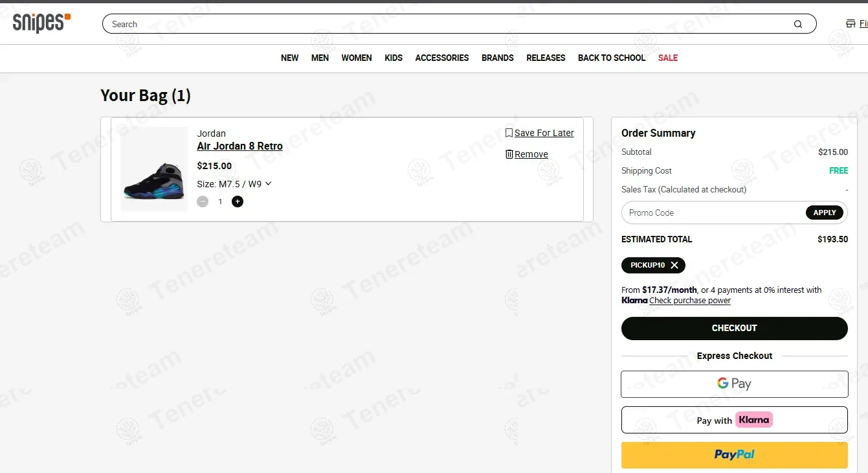Open the MEN menu
This screenshot has height=473, width=868.
320,58
